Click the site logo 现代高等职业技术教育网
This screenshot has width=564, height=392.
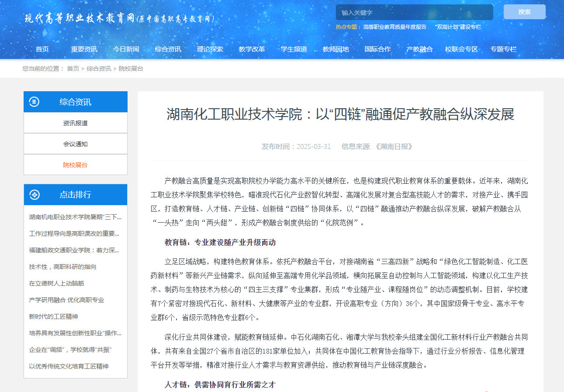click(119, 18)
